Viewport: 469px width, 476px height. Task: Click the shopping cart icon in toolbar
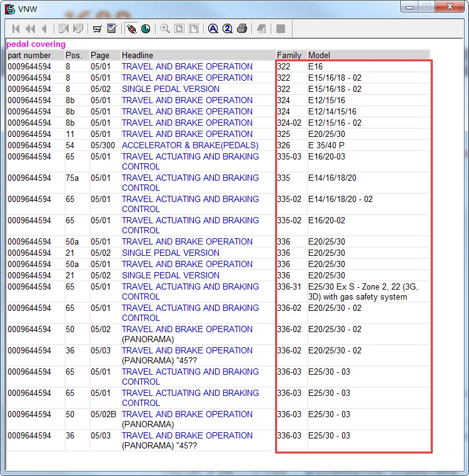coord(97,29)
